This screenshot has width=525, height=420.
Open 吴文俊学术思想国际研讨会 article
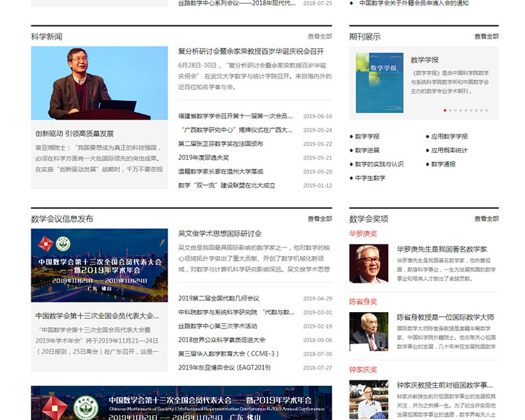219,234
